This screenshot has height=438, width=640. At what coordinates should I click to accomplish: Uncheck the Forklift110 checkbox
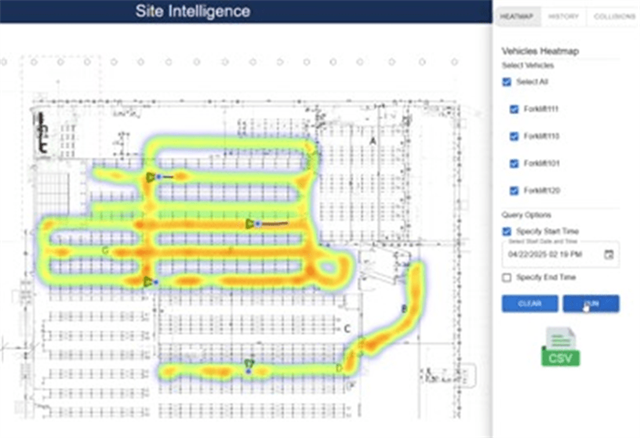click(x=514, y=136)
